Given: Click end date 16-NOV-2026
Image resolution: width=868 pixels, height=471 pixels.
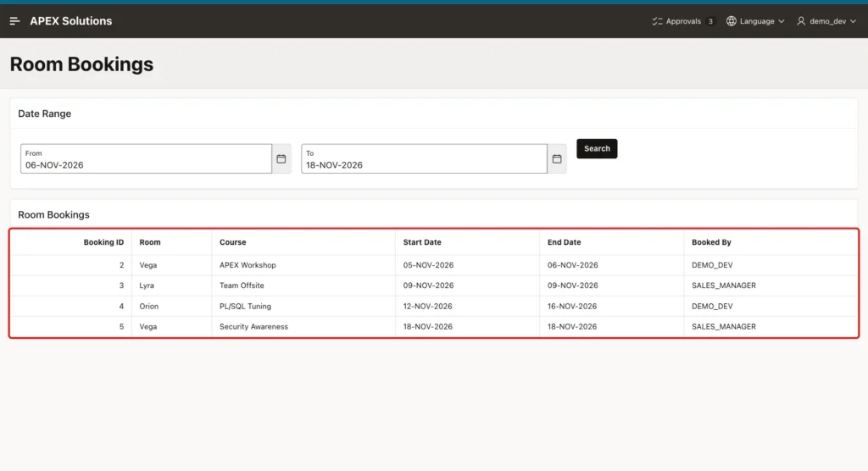Looking at the screenshot, I should pyautogui.click(x=572, y=306).
